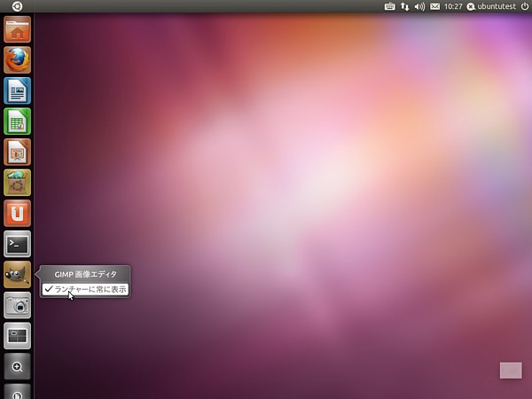The width and height of the screenshot is (532, 399).
Task: Open the Screenshot camera launcher icon
Action: click(18, 305)
